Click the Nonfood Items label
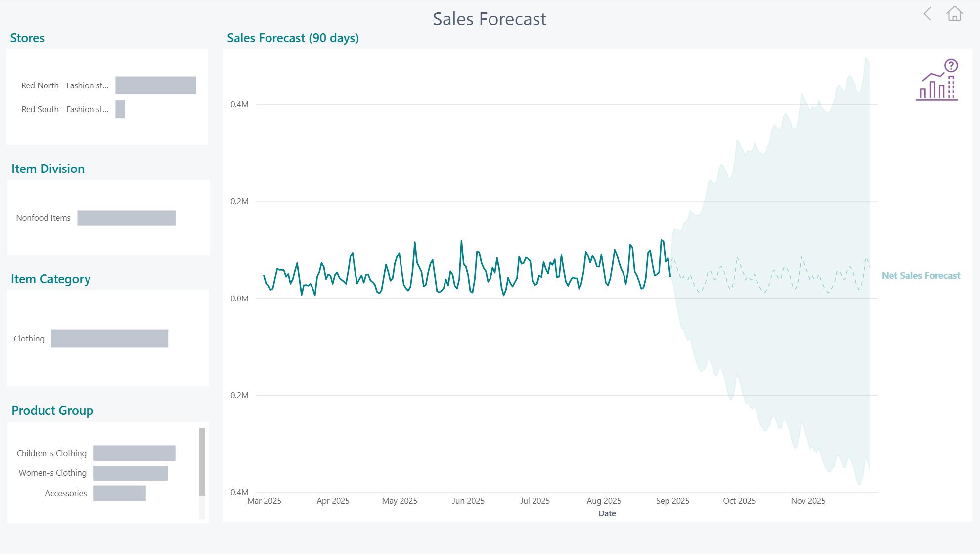The image size is (980, 554). coord(43,218)
